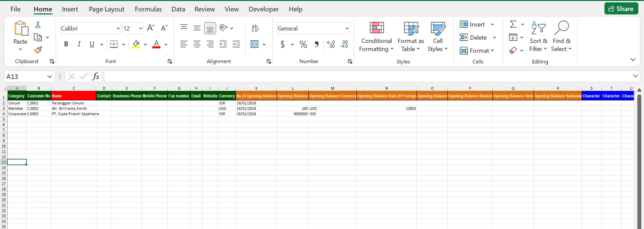
Task: Open the Number Format General dropdown
Action: coord(347,29)
